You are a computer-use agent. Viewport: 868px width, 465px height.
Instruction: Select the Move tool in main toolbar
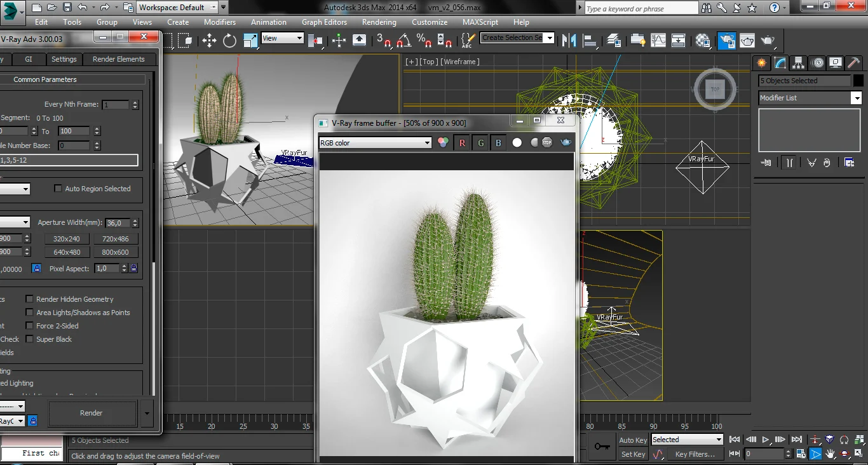click(x=209, y=41)
